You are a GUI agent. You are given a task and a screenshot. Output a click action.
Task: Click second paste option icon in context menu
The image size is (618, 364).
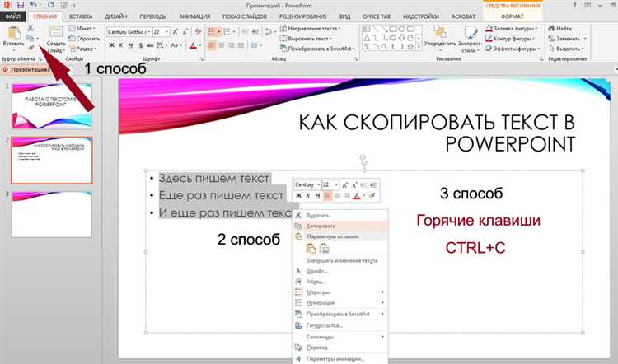[325, 248]
